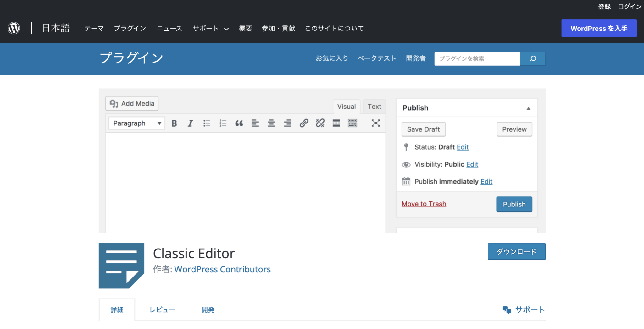Open the search plugins magnifier

coord(532,59)
